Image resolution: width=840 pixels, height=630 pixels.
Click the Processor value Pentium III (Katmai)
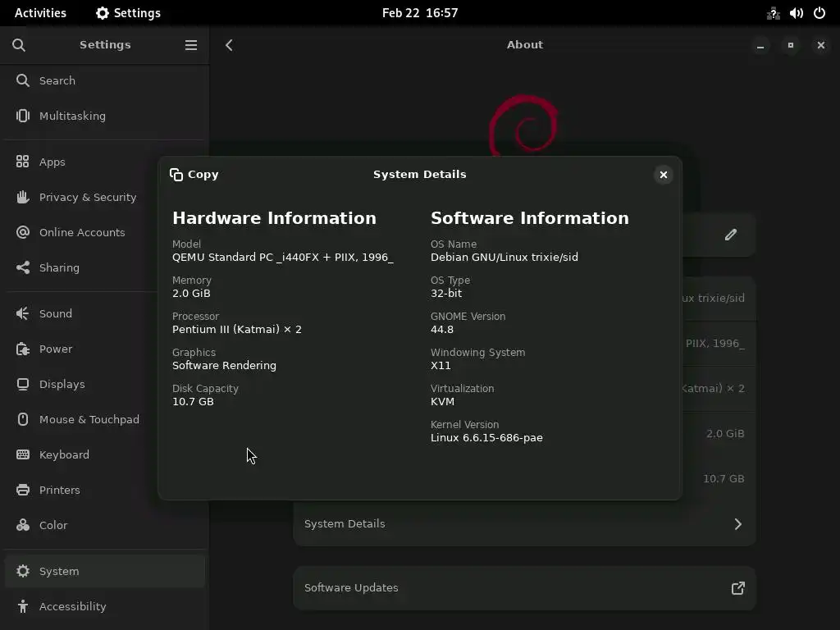coord(237,330)
